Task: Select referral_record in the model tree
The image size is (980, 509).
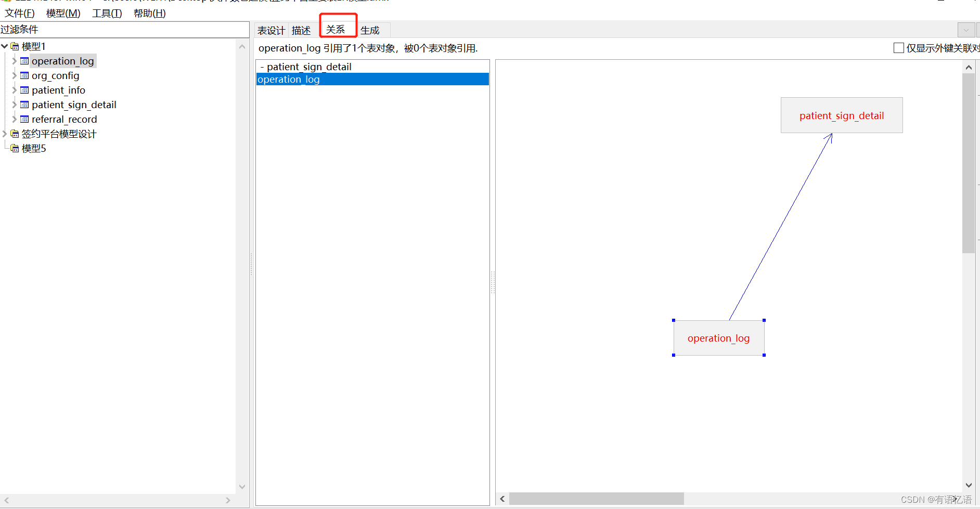Action: coord(65,119)
